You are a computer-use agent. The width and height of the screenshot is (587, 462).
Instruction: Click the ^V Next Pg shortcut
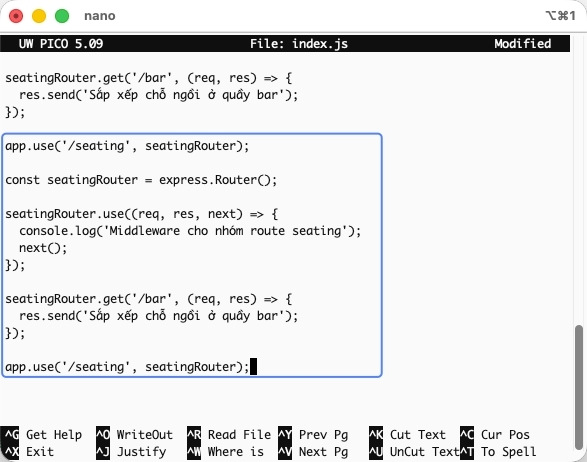click(313, 452)
